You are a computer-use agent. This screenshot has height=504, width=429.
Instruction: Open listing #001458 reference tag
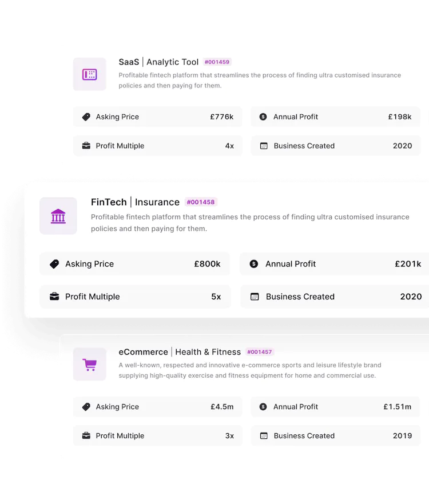coord(201,202)
